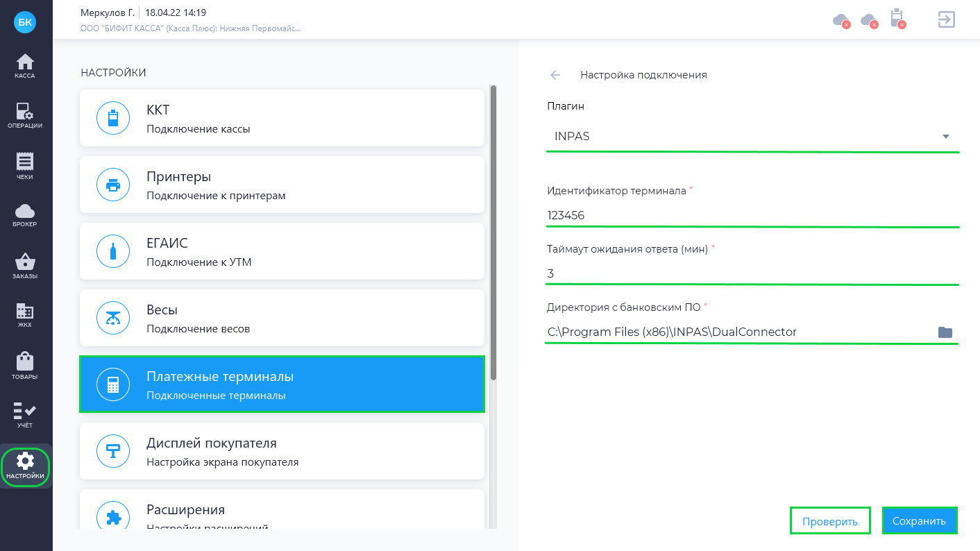Open the Касса home section
Screen dimensions: 980x551
point(25,65)
